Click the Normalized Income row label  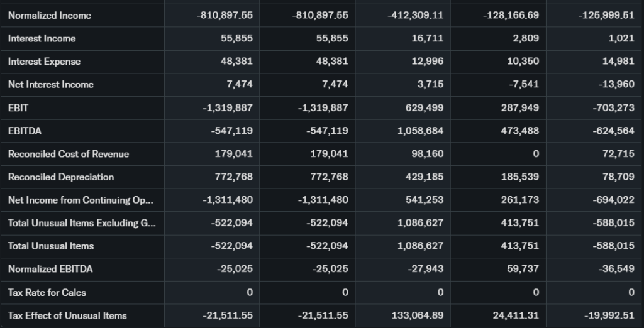(x=50, y=15)
